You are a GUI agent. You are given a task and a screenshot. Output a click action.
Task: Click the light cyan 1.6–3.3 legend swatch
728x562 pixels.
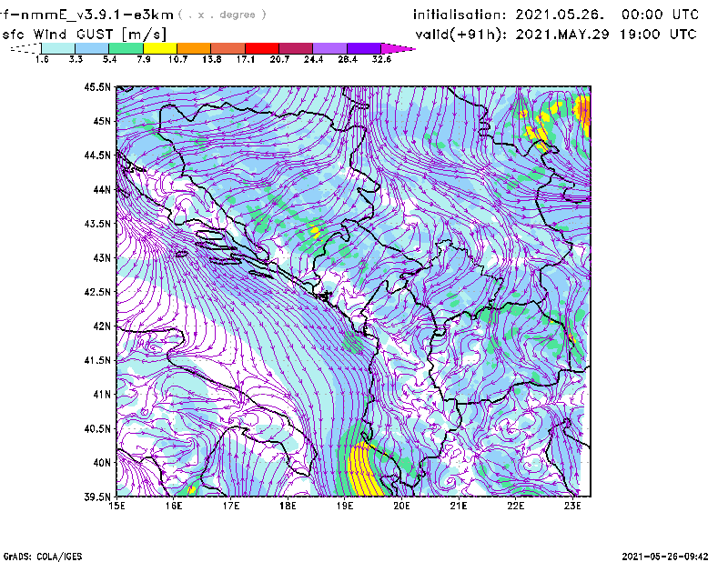(x=58, y=48)
